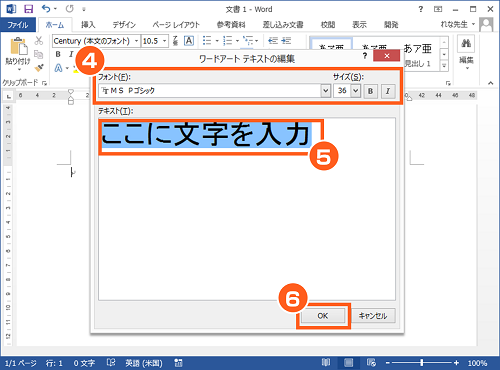Toggle Bold in WordArt dialog
Screen dimensions: 500x370
click(x=370, y=91)
